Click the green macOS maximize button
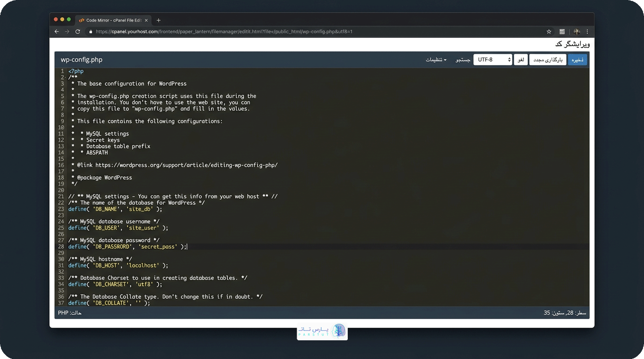This screenshot has height=359, width=644. pyautogui.click(x=69, y=20)
